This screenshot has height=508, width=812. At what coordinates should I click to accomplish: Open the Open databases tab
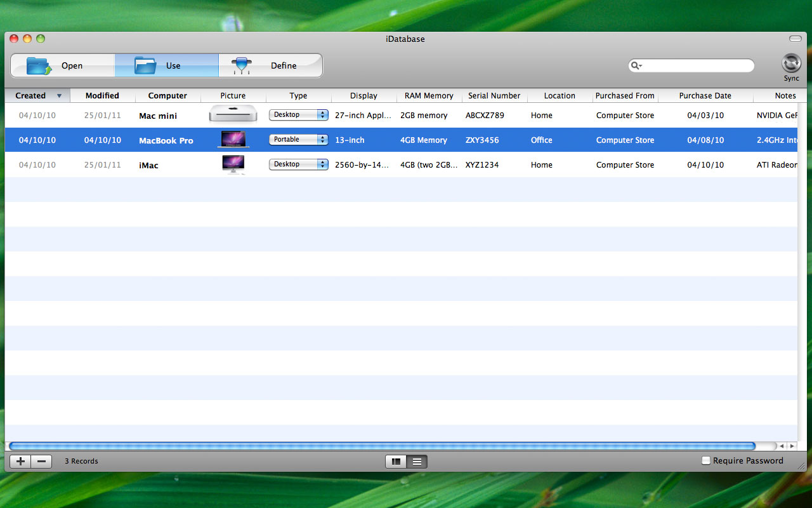62,65
